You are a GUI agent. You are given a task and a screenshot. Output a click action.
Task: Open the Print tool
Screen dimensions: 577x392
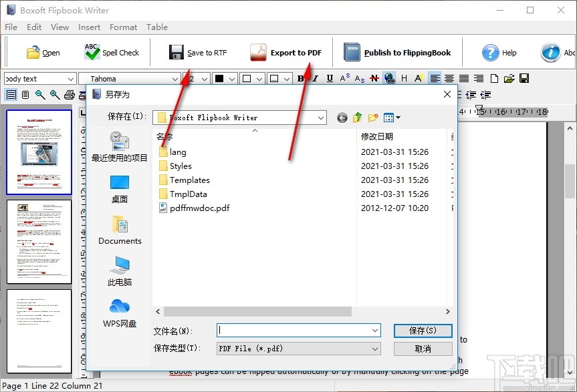click(x=70, y=94)
